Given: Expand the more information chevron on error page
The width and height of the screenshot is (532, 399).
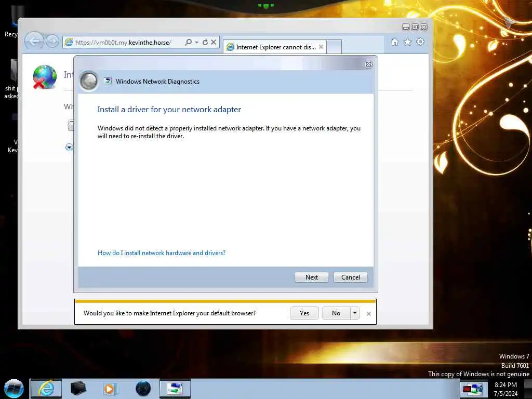Looking at the screenshot, I should [x=69, y=147].
